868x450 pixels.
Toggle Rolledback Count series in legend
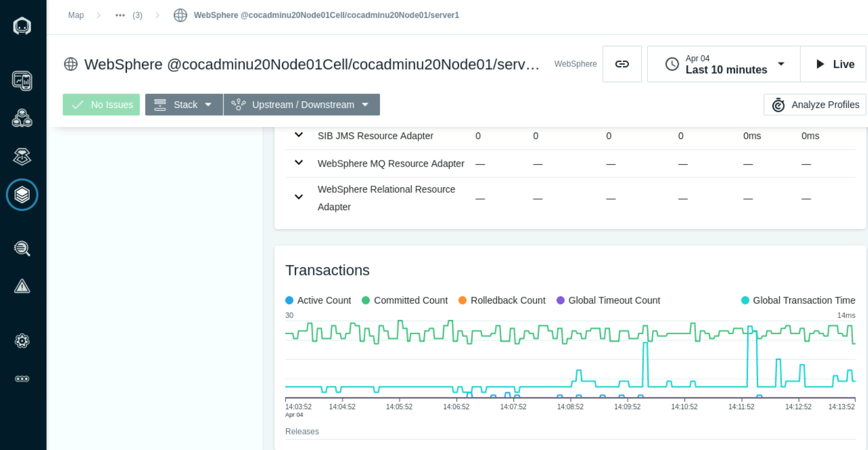502,300
